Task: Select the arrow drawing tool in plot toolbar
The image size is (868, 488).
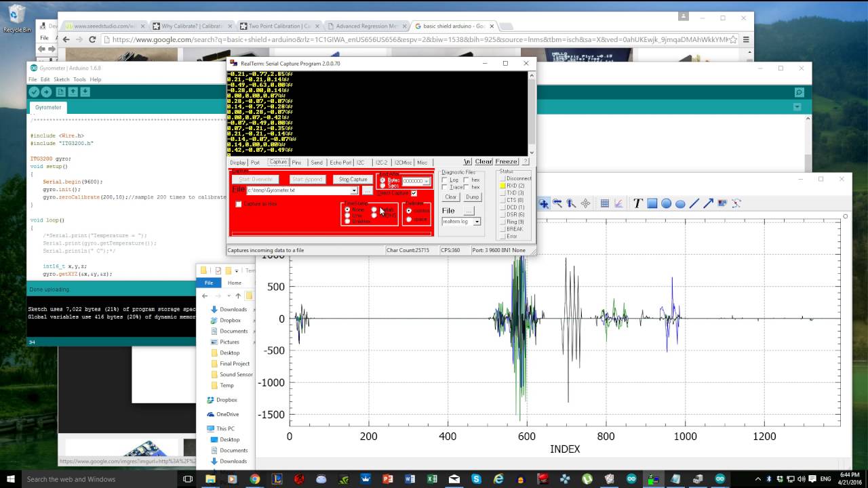Action: (x=708, y=203)
